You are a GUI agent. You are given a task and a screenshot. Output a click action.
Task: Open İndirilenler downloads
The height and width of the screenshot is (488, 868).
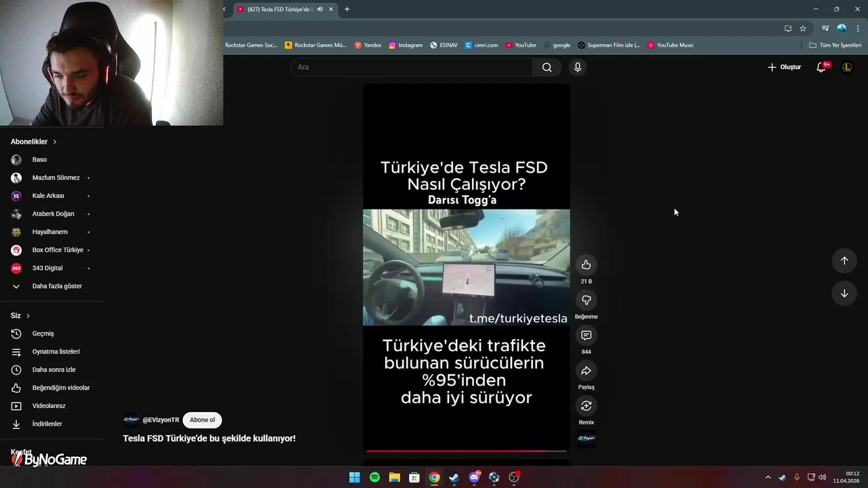coord(52,424)
